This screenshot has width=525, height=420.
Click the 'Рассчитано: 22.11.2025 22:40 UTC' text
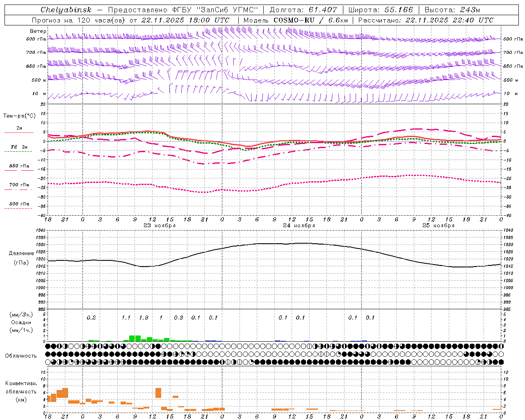[x=426, y=20]
